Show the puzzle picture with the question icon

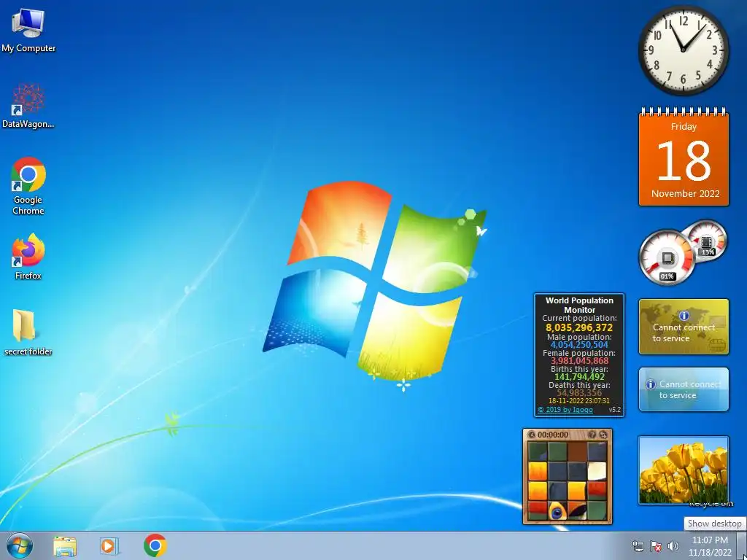point(592,435)
